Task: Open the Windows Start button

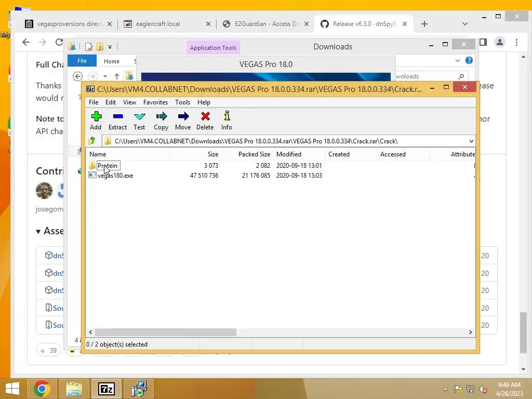Action: pos(12,389)
